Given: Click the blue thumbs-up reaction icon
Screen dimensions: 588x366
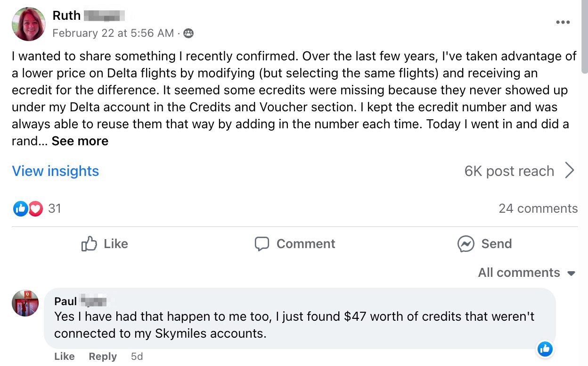Looking at the screenshot, I should pos(20,208).
